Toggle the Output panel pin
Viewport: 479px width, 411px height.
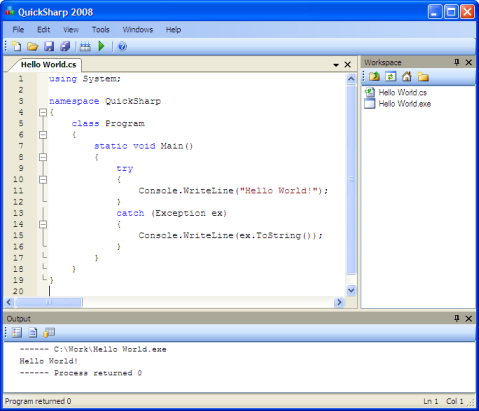457,318
